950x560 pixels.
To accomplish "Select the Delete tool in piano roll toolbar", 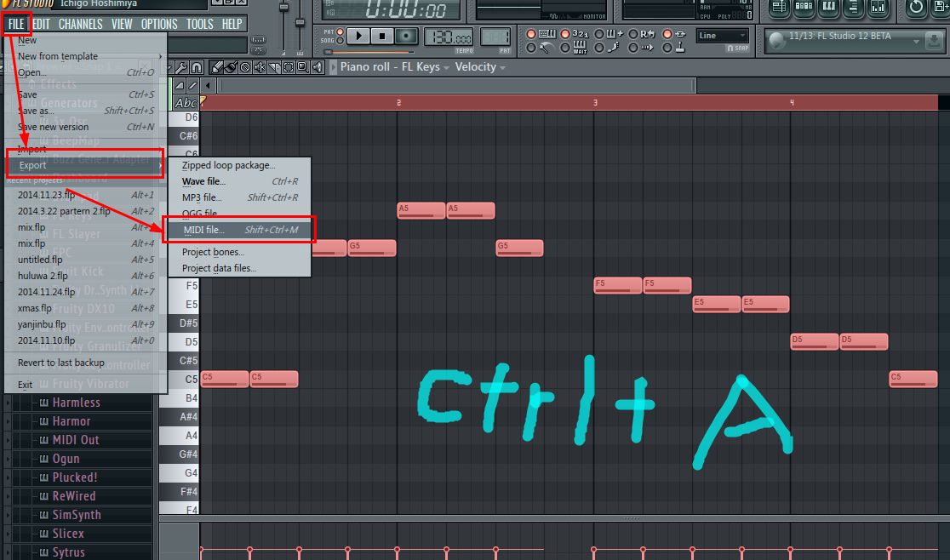I will [x=245, y=67].
